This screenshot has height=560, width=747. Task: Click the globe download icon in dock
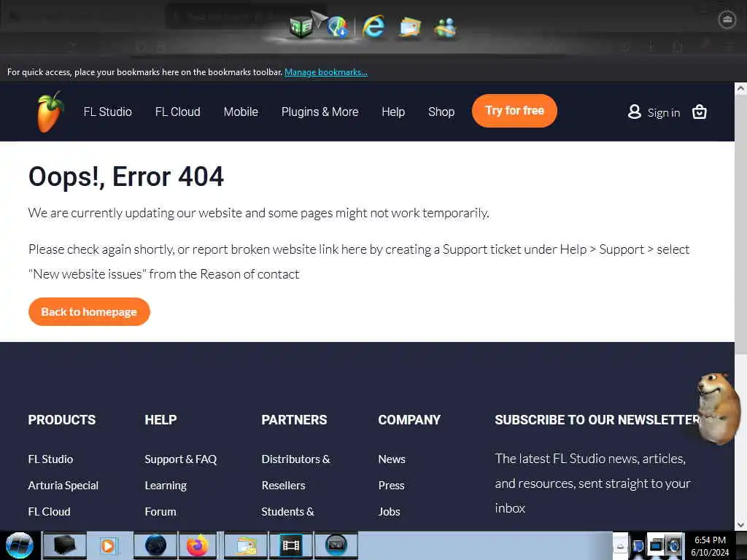point(337,27)
